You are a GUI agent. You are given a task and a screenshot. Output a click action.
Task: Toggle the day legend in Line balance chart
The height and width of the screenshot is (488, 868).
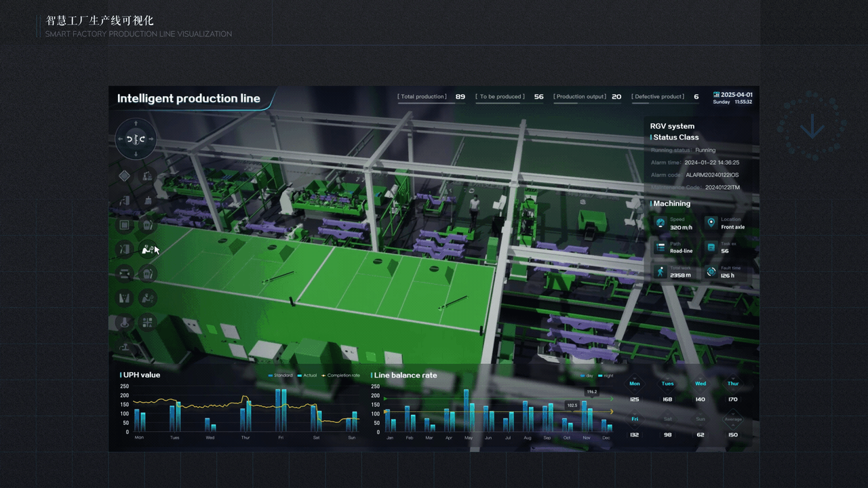[x=586, y=375]
